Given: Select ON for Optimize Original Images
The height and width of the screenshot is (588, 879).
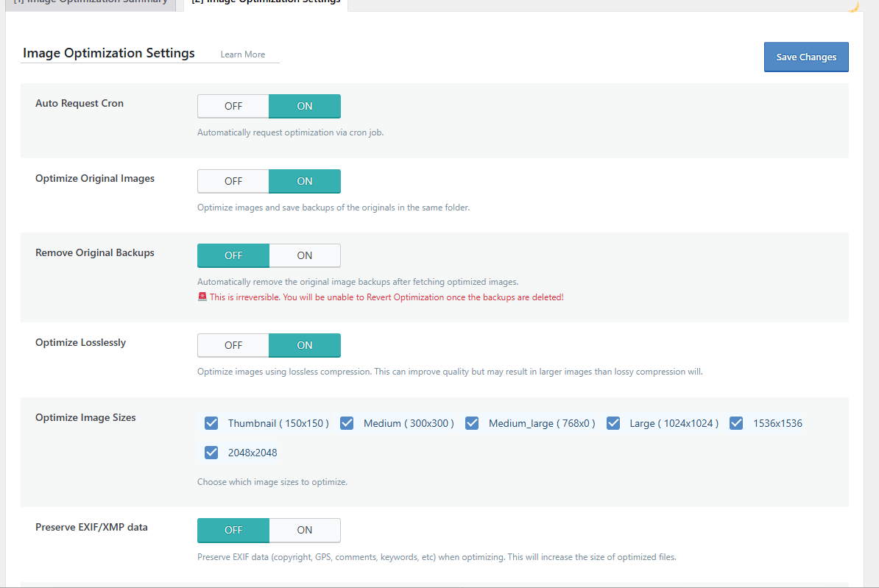Looking at the screenshot, I should click(x=304, y=181).
